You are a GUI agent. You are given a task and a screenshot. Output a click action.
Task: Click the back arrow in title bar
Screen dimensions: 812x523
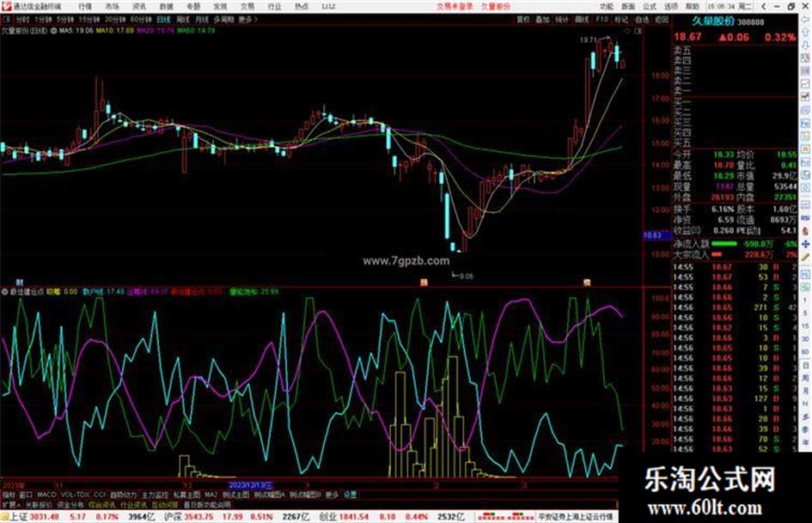pos(764,7)
